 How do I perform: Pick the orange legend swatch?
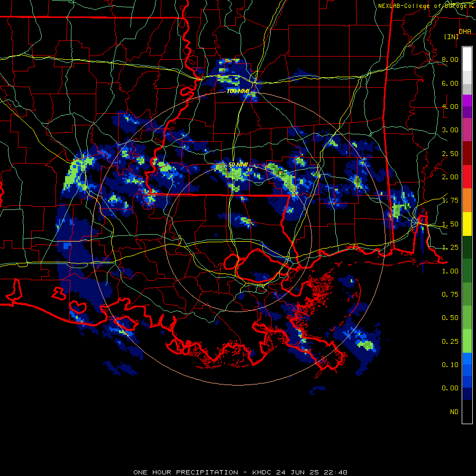tap(467, 200)
